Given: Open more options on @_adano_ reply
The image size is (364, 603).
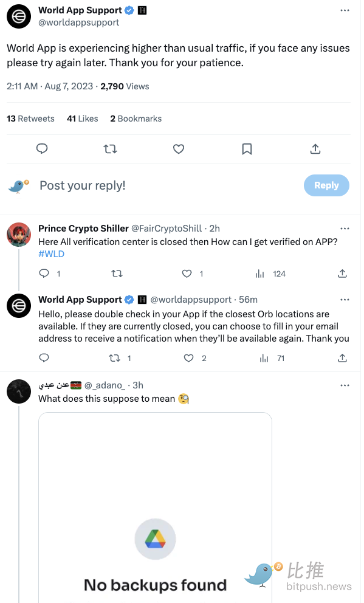Looking at the screenshot, I should (x=345, y=385).
